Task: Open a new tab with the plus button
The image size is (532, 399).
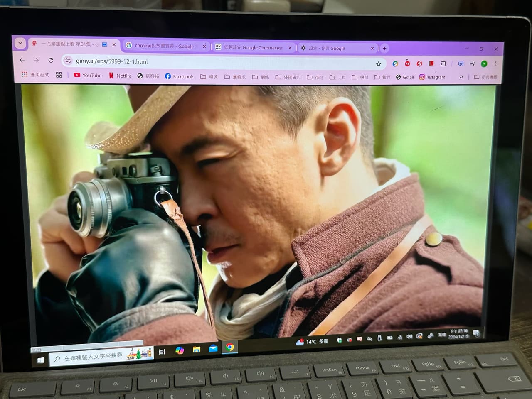Action: 384,49
